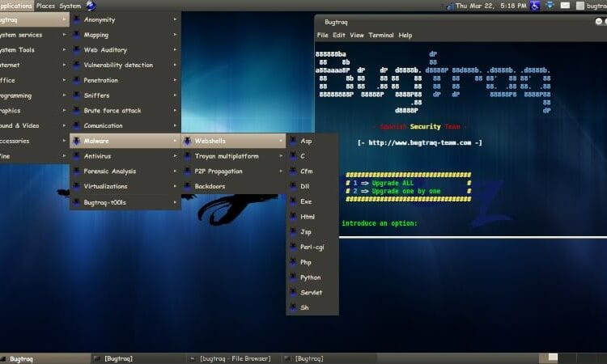Click the icon beside Forensic Analysis
Image resolution: width=607 pixels, height=364 pixels.
click(77, 171)
